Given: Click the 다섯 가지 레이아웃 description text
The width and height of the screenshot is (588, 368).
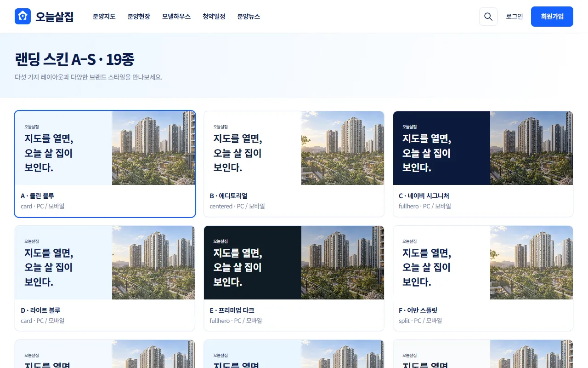Looking at the screenshot, I should (x=89, y=77).
